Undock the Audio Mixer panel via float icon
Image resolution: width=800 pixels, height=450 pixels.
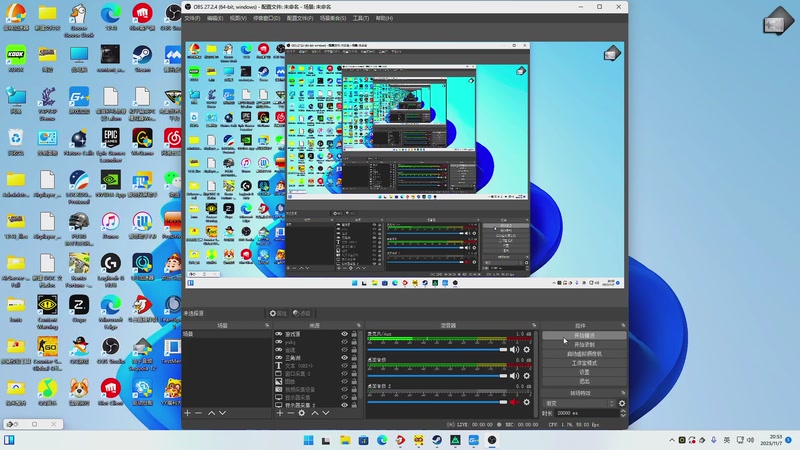coord(534,326)
